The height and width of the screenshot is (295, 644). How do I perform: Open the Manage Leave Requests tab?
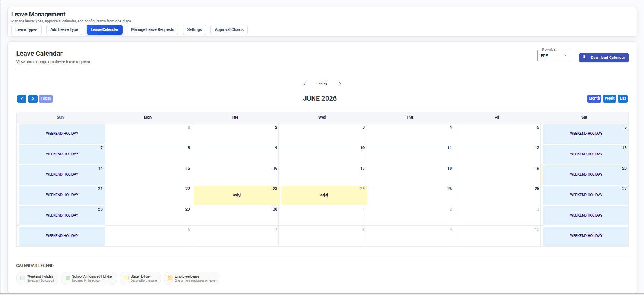point(153,30)
